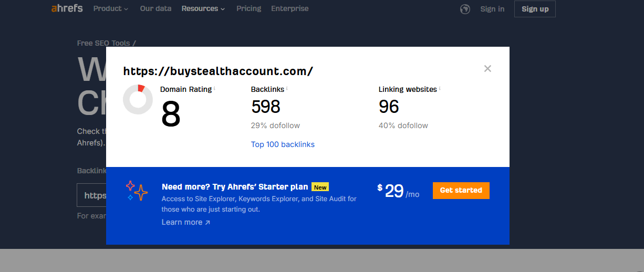Open Top 100 backlinks link
The width and height of the screenshot is (644, 272).
coord(283,144)
